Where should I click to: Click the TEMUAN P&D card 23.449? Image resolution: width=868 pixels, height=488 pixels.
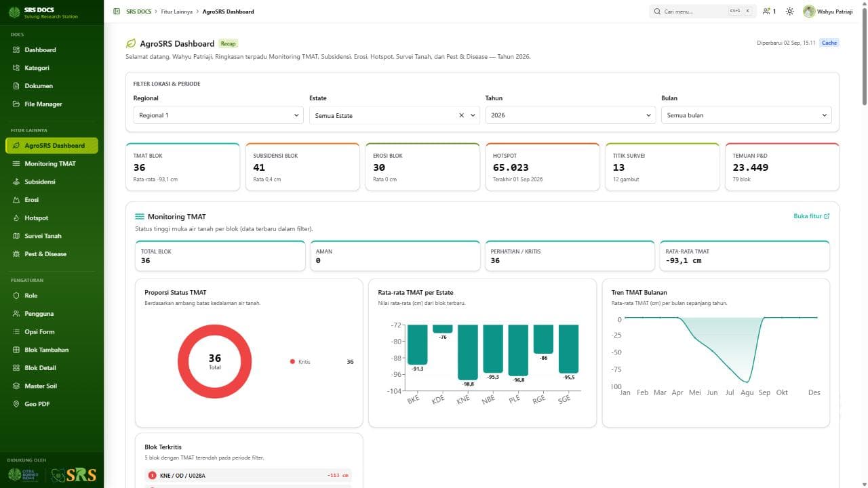pos(782,167)
